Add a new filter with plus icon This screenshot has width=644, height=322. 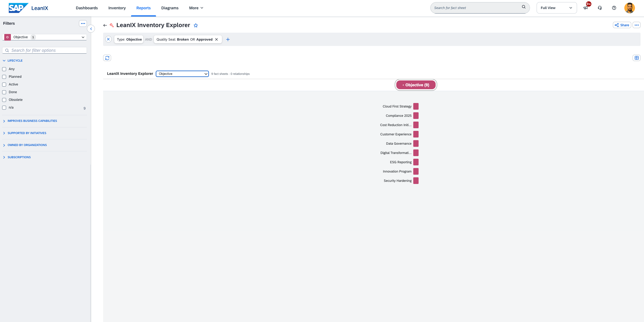pyautogui.click(x=228, y=39)
